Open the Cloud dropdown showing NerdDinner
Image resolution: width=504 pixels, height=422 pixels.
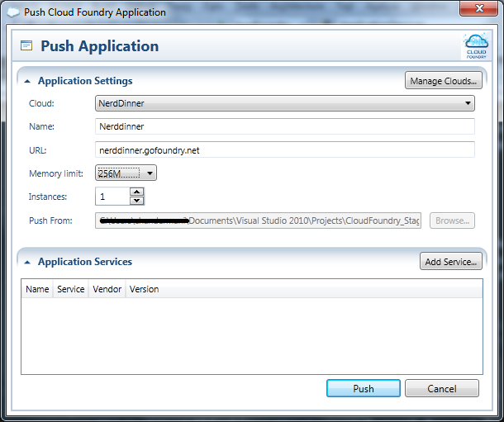(x=285, y=103)
